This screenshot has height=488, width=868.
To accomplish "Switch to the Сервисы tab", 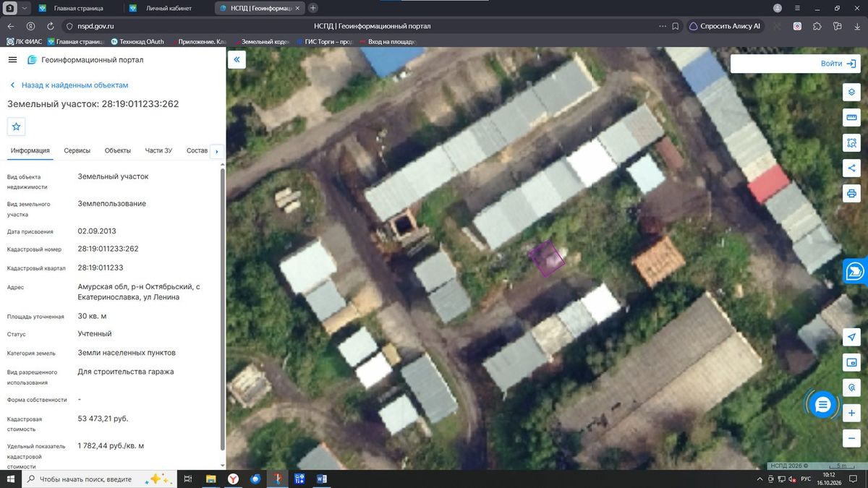I will pyautogui.click(x=77, y=150).
